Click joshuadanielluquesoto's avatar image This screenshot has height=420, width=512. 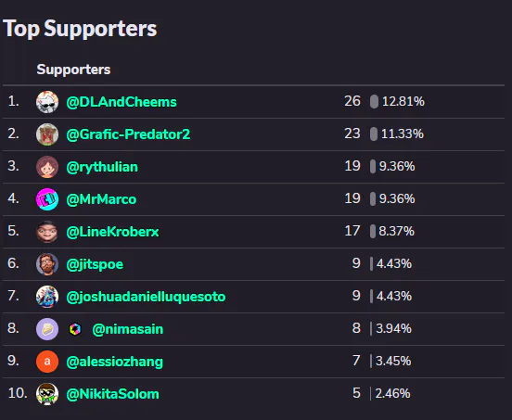[47, 297]
